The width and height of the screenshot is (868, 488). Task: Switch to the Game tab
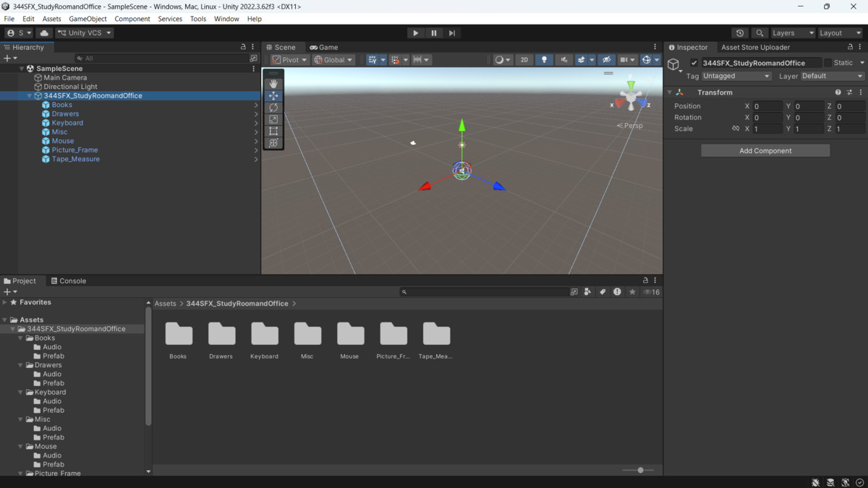[x=323, y=47]
